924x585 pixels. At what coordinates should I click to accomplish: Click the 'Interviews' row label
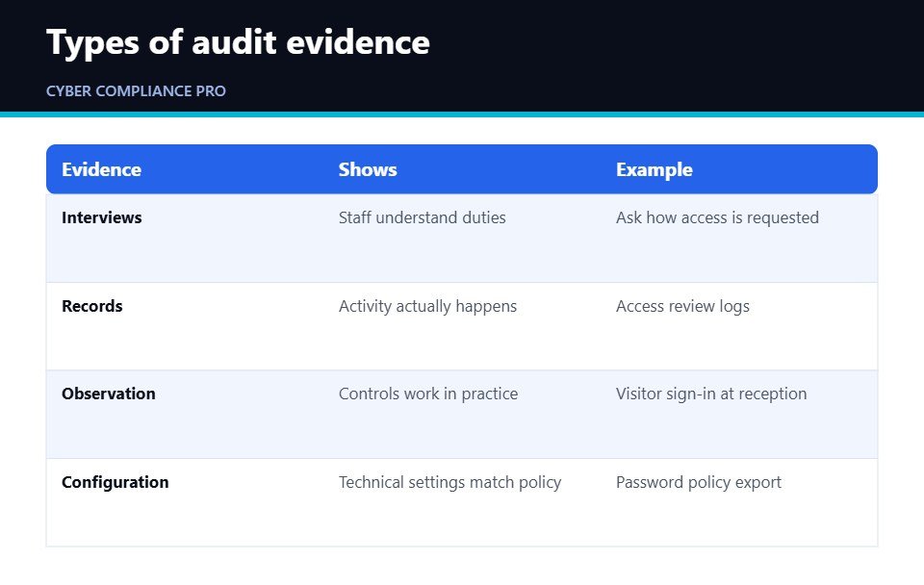(x=101, y=217)
